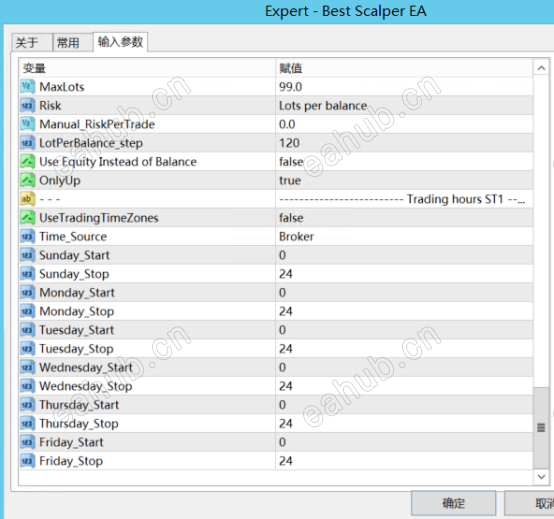
Task: Click the vertical scrollbar thumb
Action: pos(541,427)
